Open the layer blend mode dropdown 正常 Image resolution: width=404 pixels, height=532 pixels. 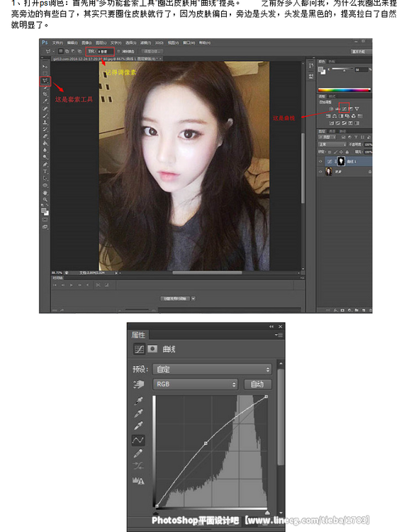(332, 144)
